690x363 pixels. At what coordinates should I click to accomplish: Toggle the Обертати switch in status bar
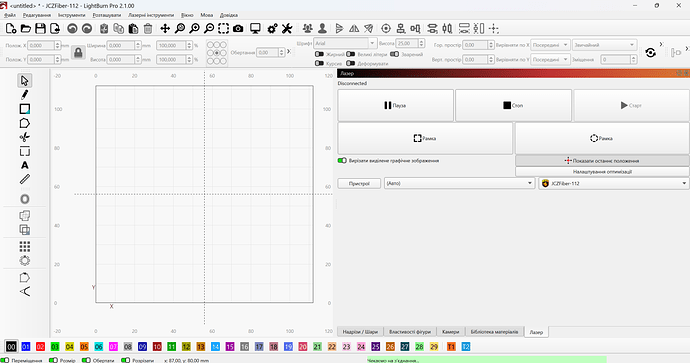(86, 360)
